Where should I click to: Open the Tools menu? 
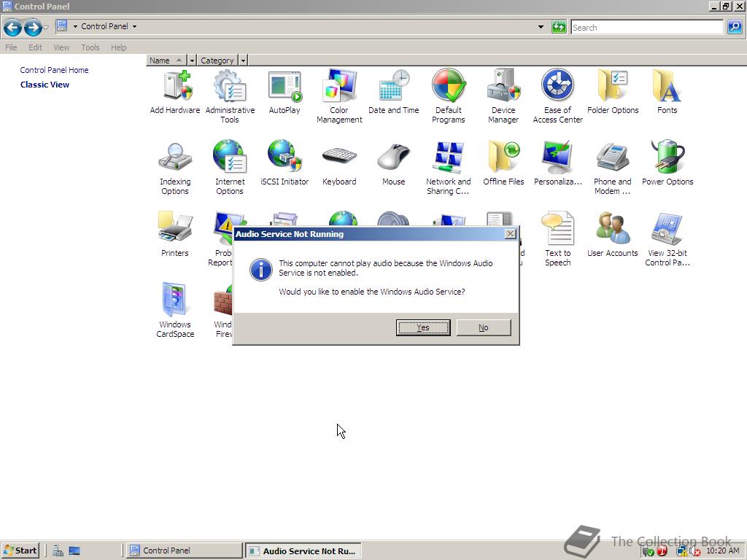90,47
